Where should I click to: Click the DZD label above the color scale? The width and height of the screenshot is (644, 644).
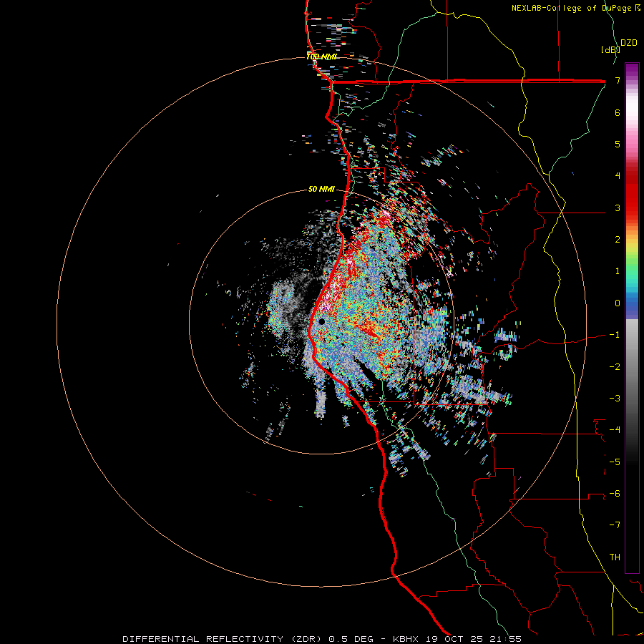629,43
